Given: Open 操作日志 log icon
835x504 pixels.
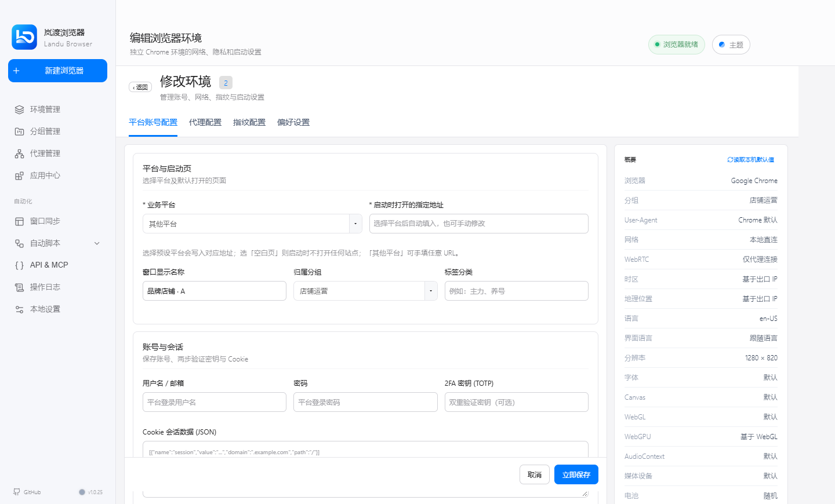Looking at the screenshot, I should point(19,287).
